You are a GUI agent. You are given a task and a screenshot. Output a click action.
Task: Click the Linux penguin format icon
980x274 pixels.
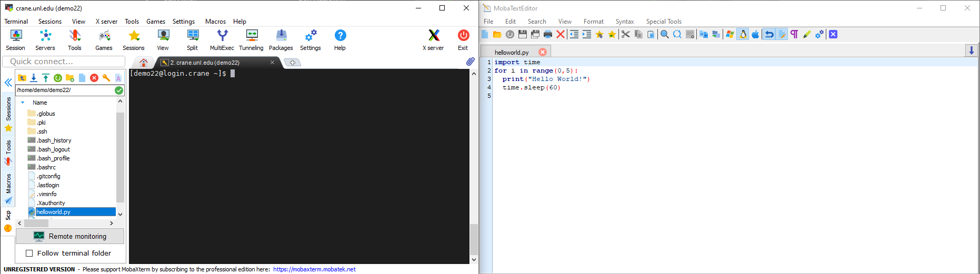click(x=743, y=34)
